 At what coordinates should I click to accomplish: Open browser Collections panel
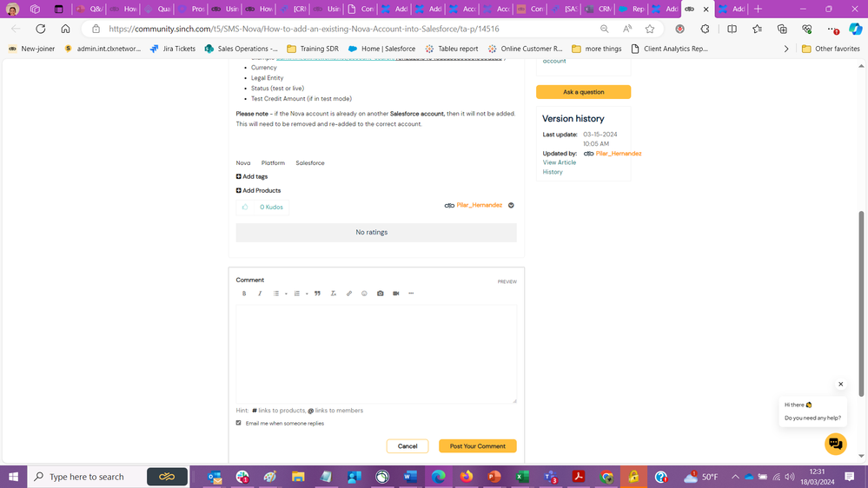click(x=782, y=29)
